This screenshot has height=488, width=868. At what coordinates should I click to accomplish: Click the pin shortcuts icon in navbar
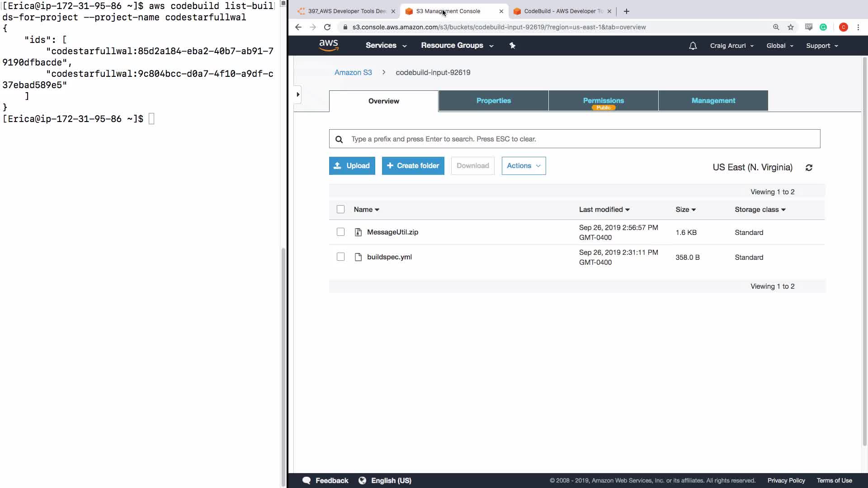(512, 46)
